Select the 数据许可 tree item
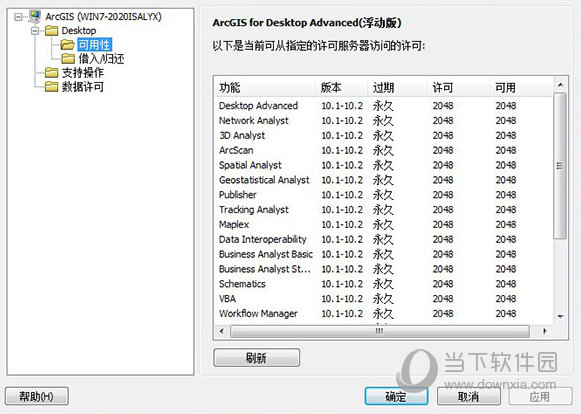The height and width of the screenshot is (414, 581). point(83,87)
